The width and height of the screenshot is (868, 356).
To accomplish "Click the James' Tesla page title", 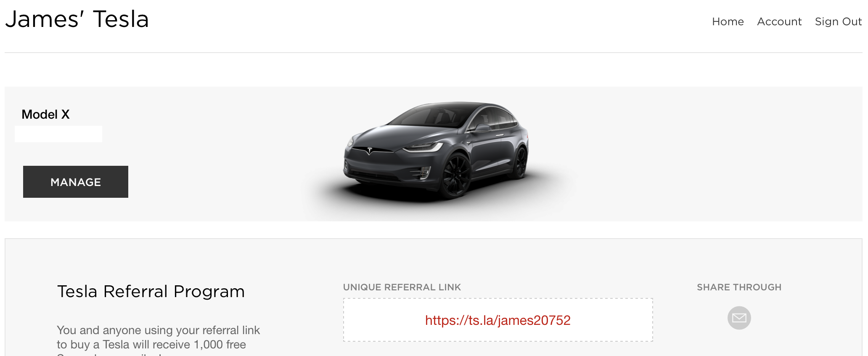I will (x=77, y=19).
